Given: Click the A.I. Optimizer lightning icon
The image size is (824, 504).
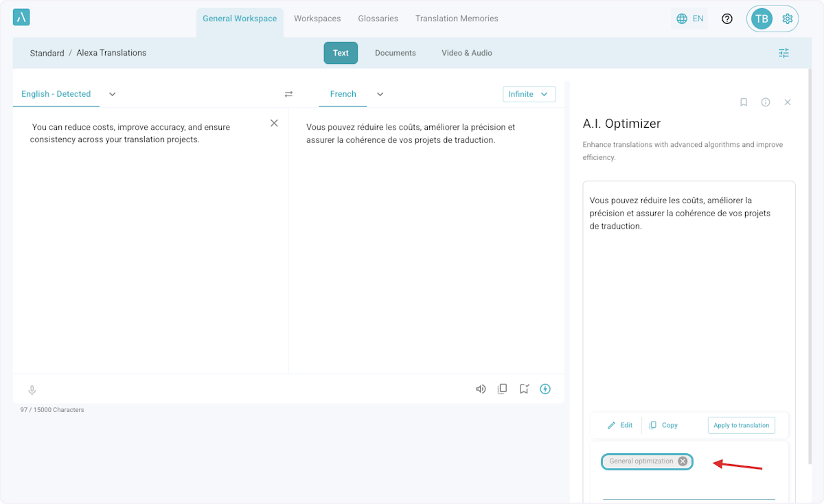Looking at the screenshot, I should click(x=545, y=389).
